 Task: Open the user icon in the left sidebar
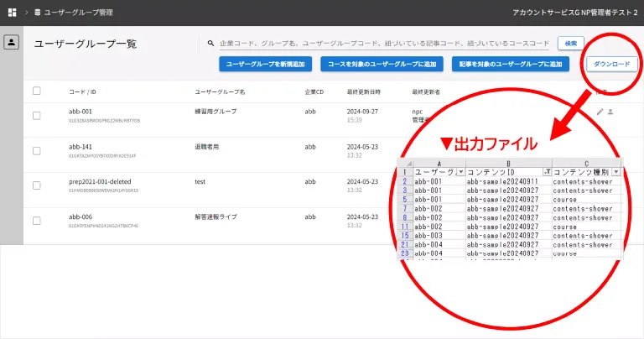pos(12,42)
